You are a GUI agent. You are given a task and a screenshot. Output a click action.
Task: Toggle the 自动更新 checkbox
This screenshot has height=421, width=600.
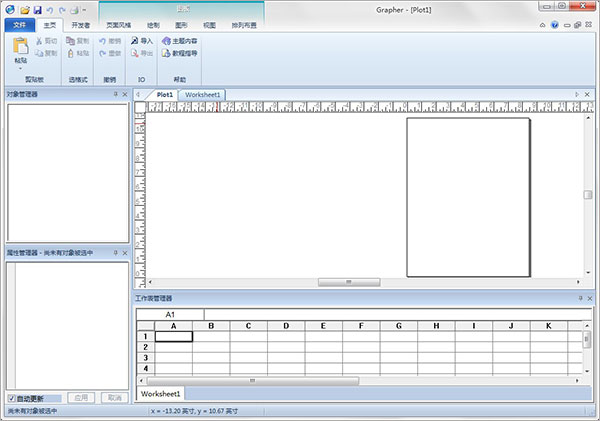point(11,398)
